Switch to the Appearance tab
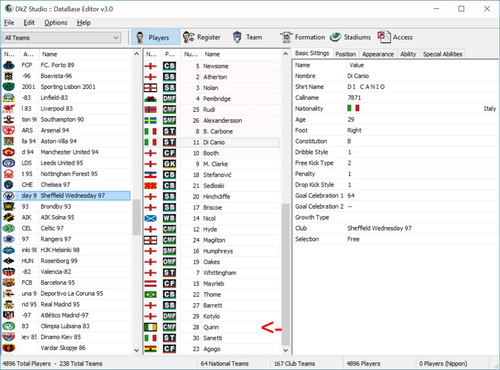500x370 pixels. click(378, 54)
